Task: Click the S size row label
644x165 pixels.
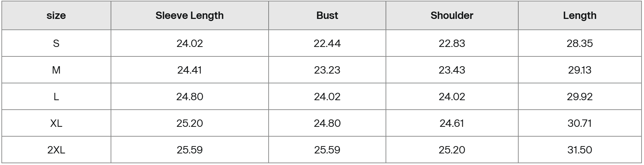Action: click(56, 43)
